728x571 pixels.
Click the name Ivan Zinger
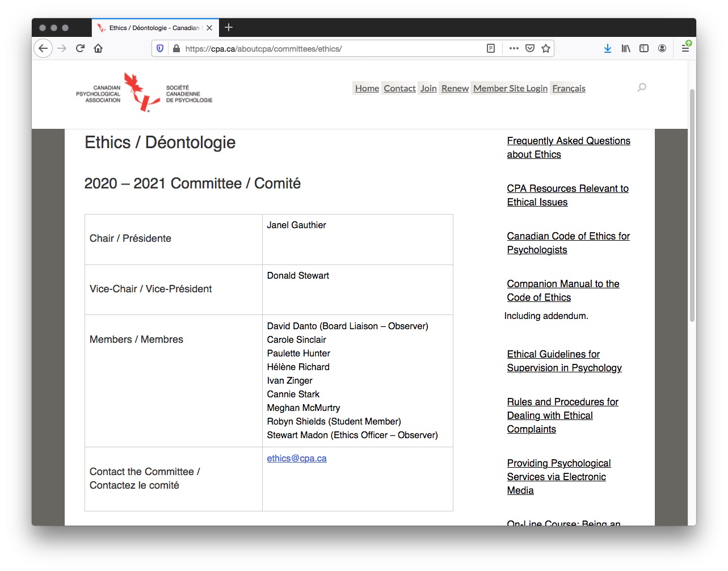290,380
